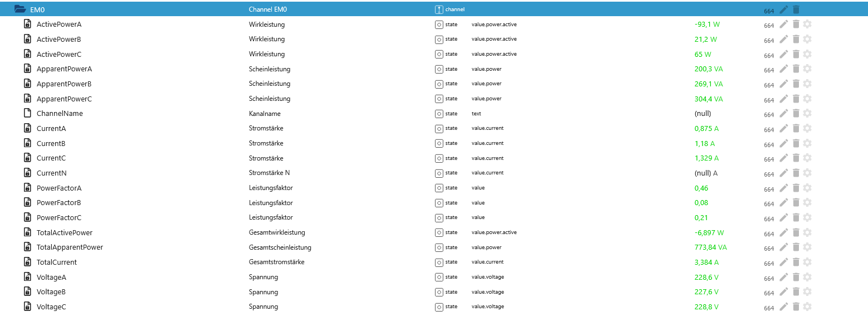This screenshot has width=868, height=316.
Task: Open custom settings gear for ActivePowerA
Action: pos(807,24)
